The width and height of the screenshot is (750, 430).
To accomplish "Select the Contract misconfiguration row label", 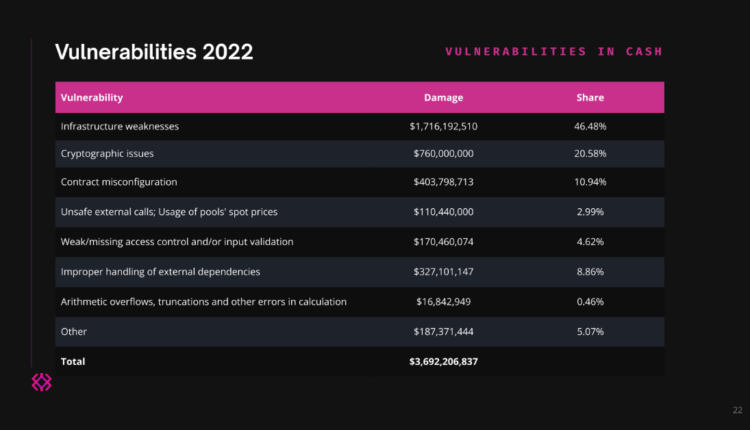I will [119, 182].
